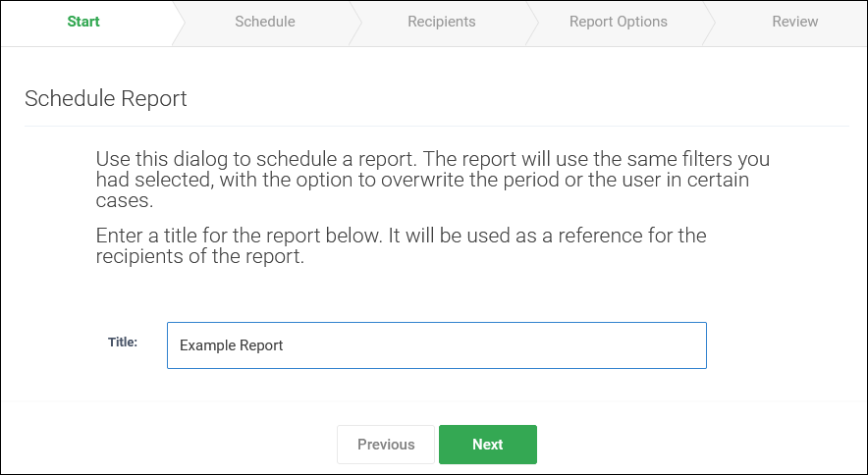Switch to the Report Options step
The height and width of the screenshot is (475, 868).
click(619, 22)
